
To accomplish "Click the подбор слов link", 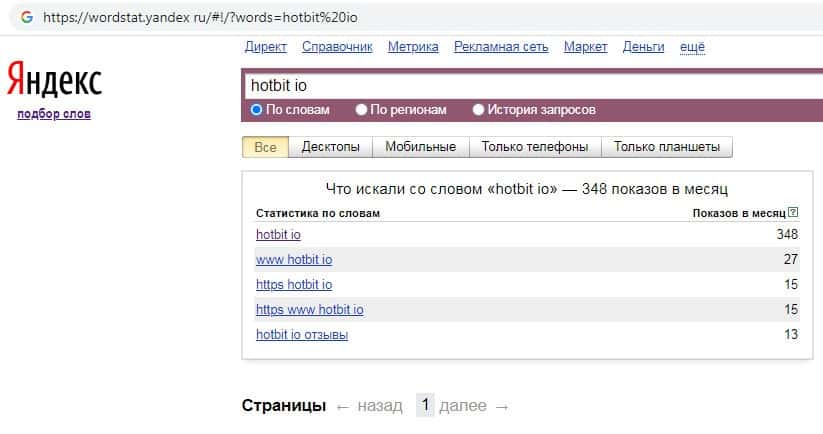I will [x=54, y=114].
